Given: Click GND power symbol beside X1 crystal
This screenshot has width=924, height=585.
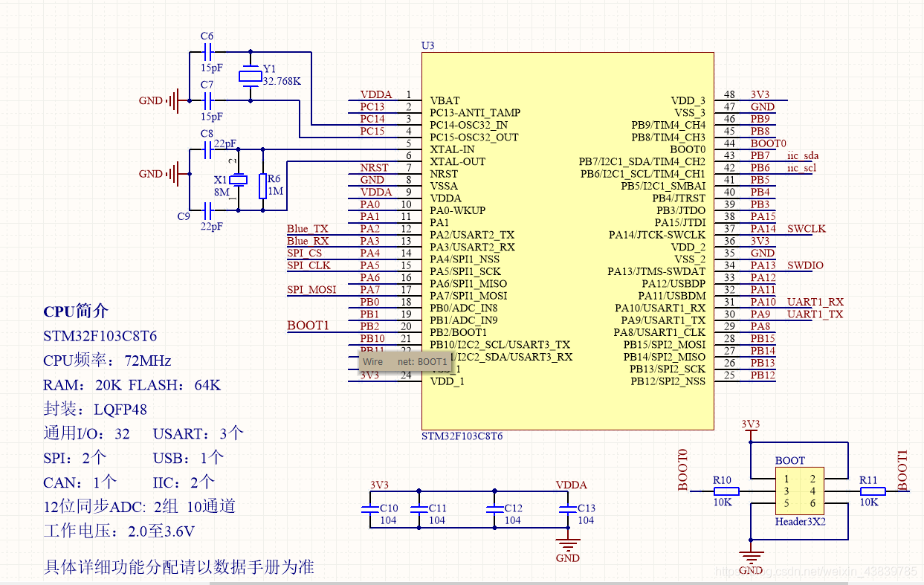Looking at the screenshot, I should (x=171, y=174).
